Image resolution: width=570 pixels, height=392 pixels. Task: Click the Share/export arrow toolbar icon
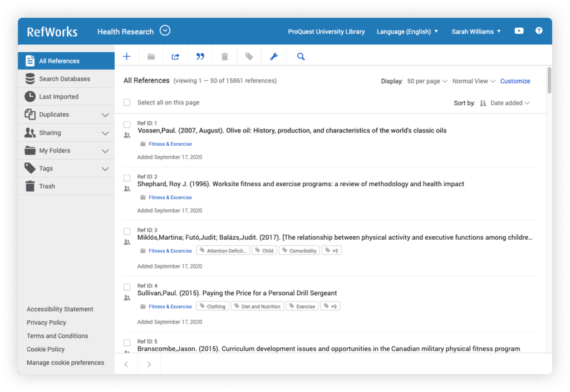click(175, 56)
